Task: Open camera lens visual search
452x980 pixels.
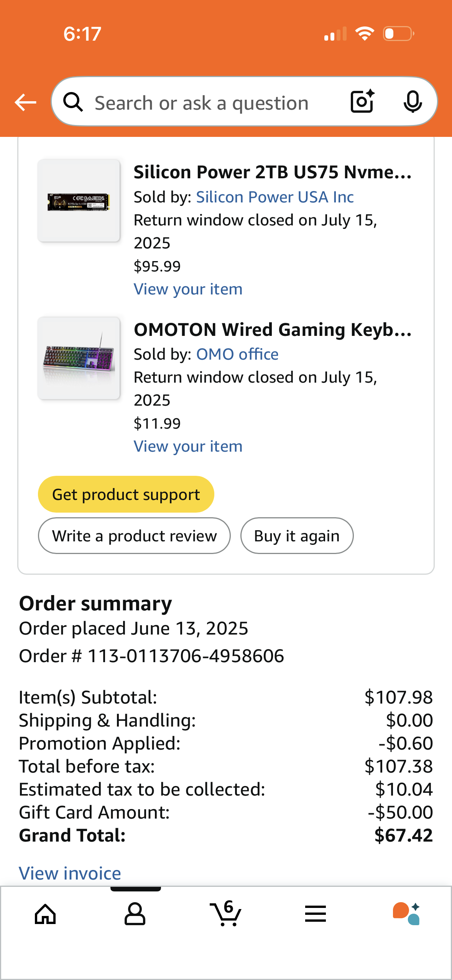Action: 362,102
